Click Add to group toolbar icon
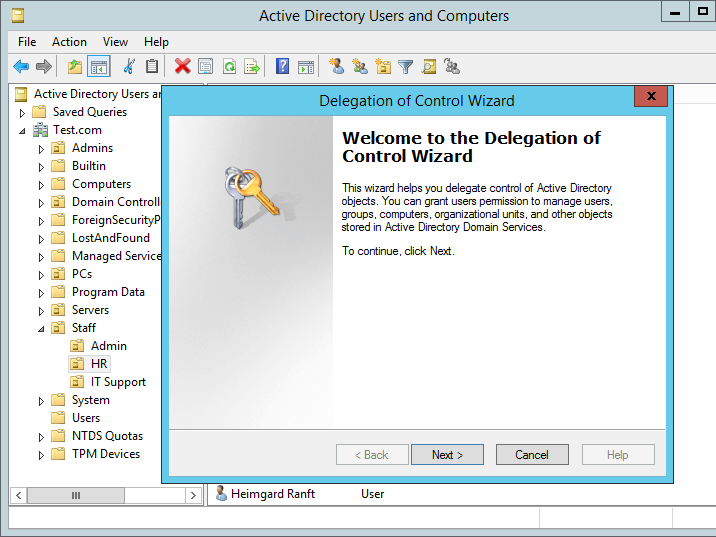The height and width of the screenshot is (537, 716). pyautogui.click(x=452, y=67)
